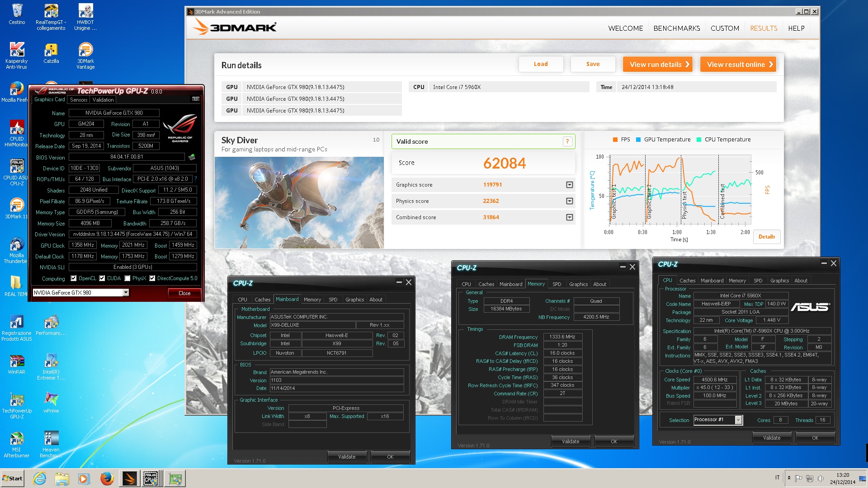The image size is (868, 488).
Task: Click the BIOS Version field in GPU-Z
Action: click(127, 157)
